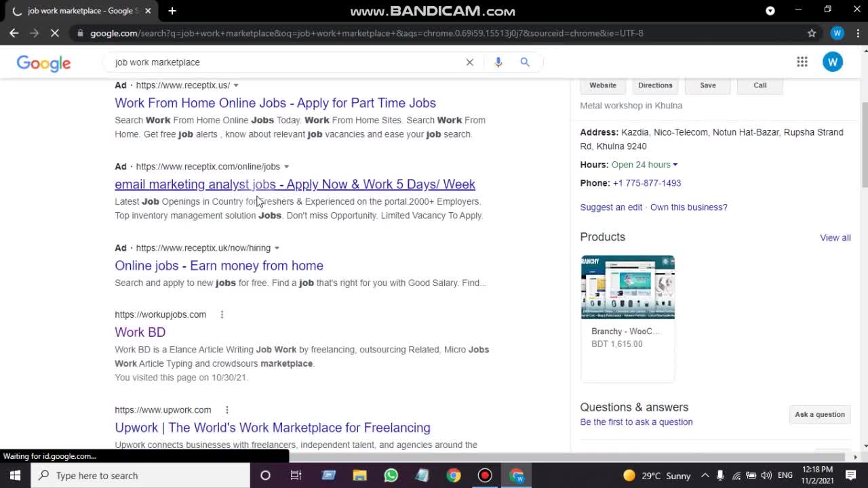Click the Windows Start button
Viewport: 868px width, 488px height.
point(15,475)
